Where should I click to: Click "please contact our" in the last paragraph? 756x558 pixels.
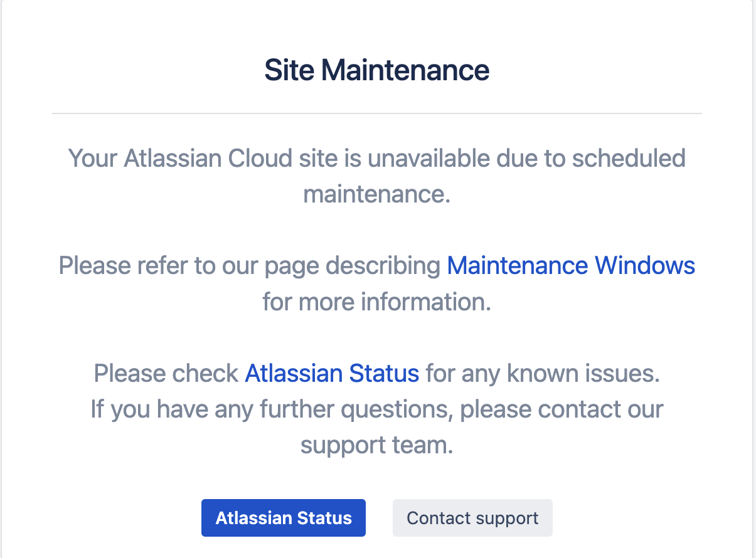click(x=562, y=409)
